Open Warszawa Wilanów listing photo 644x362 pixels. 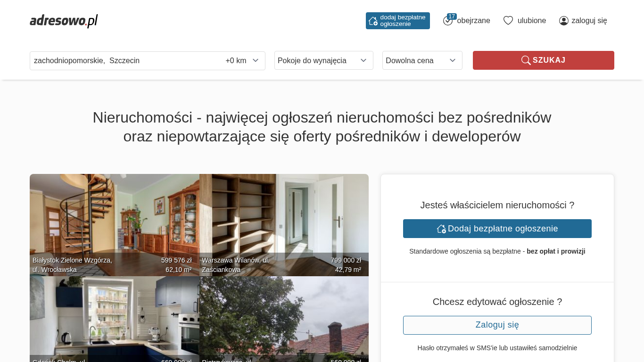(x=284, y=217)
